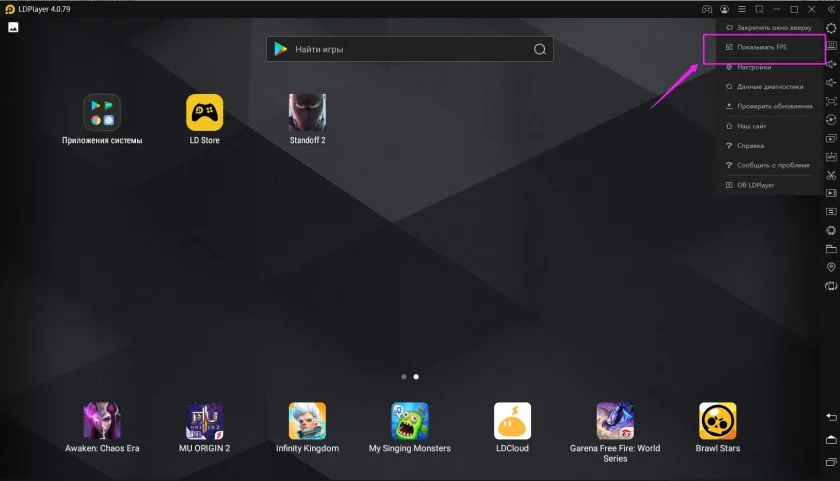Open LDCloud app
Viewport: 840px width, 481px height.
point(512,427)
